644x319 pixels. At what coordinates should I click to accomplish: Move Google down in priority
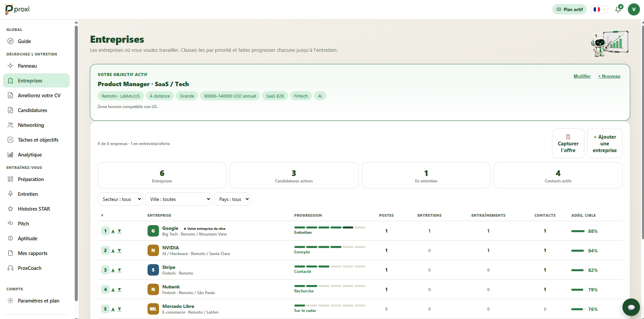coord(119,231)
